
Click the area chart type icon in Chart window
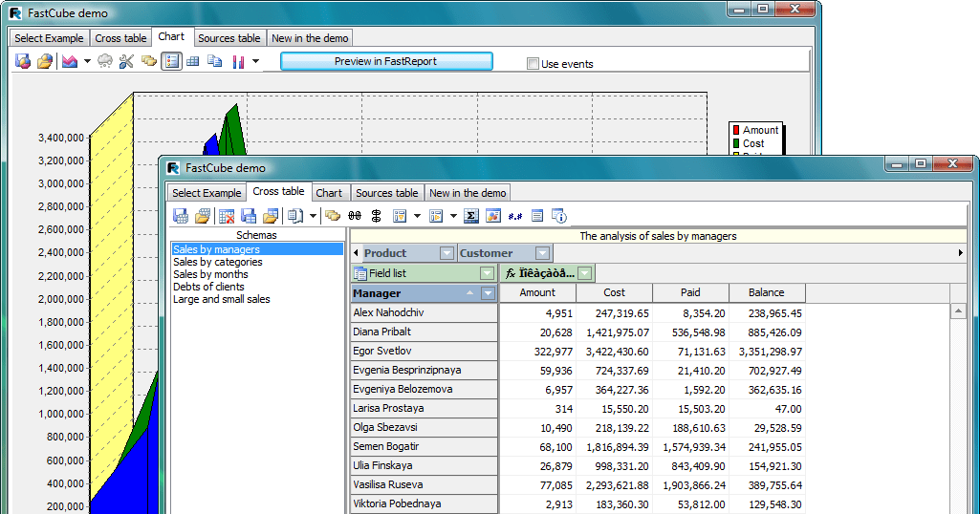(70, 61)
